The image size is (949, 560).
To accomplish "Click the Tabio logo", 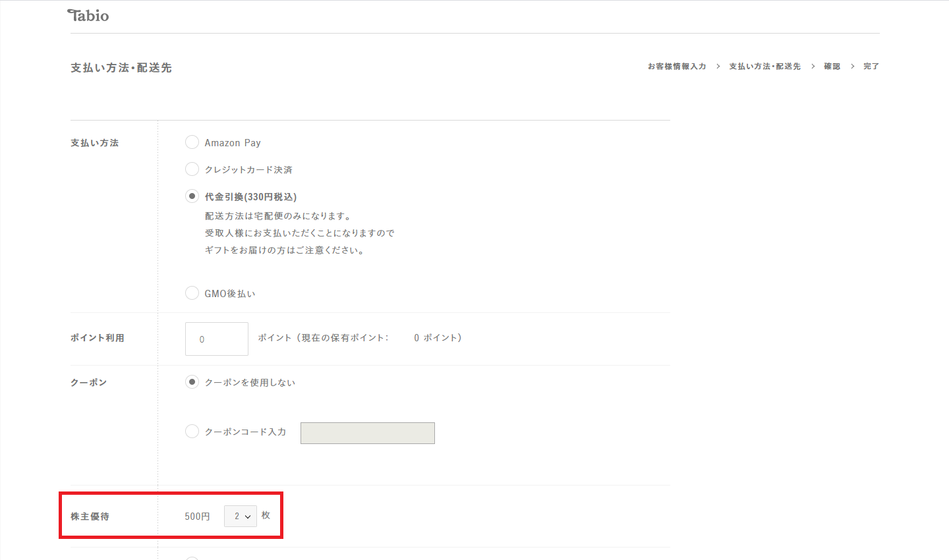I will coord(88,15).
